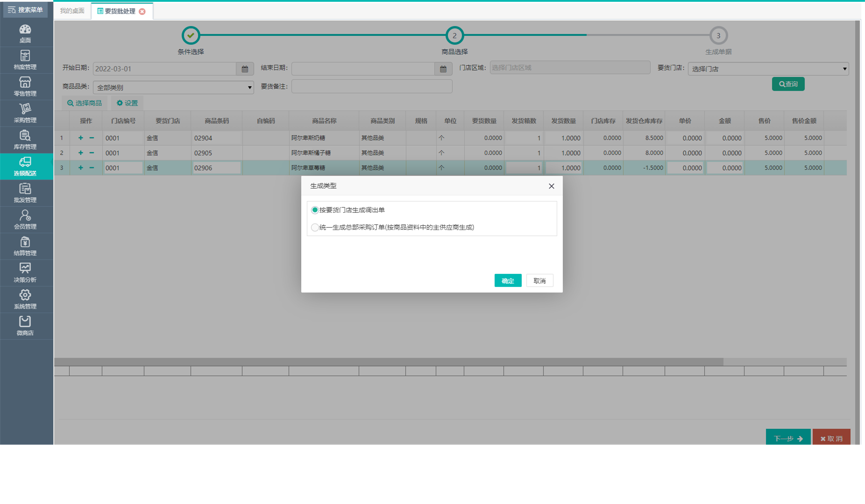Open 结算管理 in the sidebar
The height and width of the screenshot is (504, 865).
pyautogui.click(x=25, y=246)
